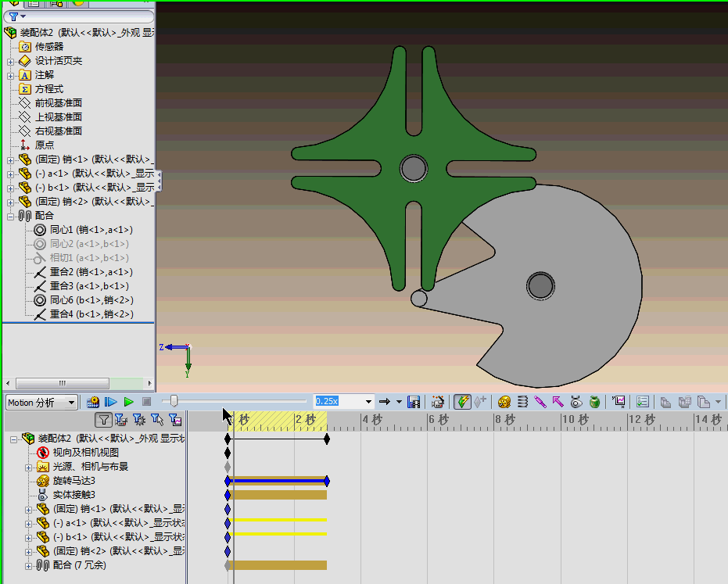
Task: Add a Motor using toolbar icon
Action: click(504, 402)
